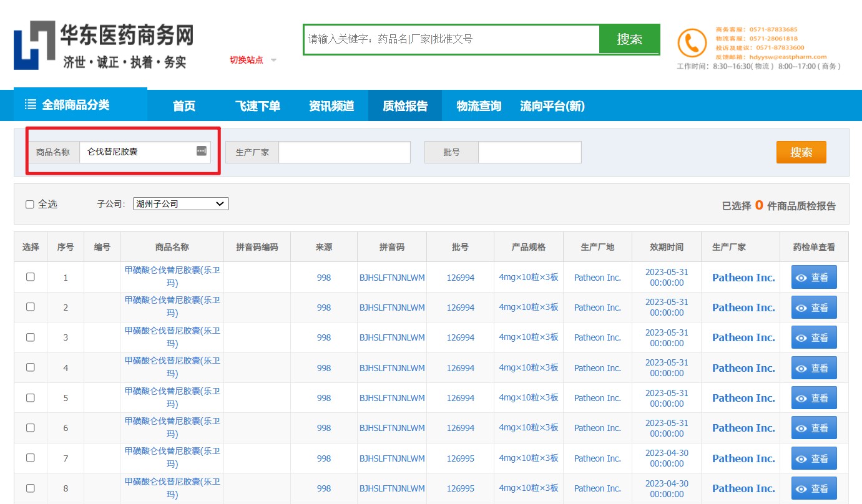
Task: Check the checkbox for row 1
Action: click(31, 277)
